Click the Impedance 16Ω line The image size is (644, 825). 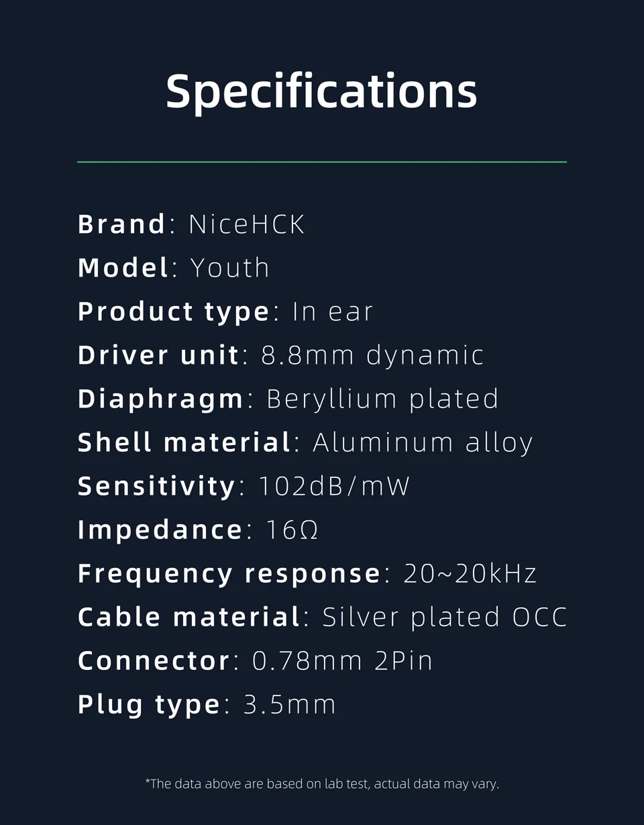pyautogui.click(x=198, y=530)
